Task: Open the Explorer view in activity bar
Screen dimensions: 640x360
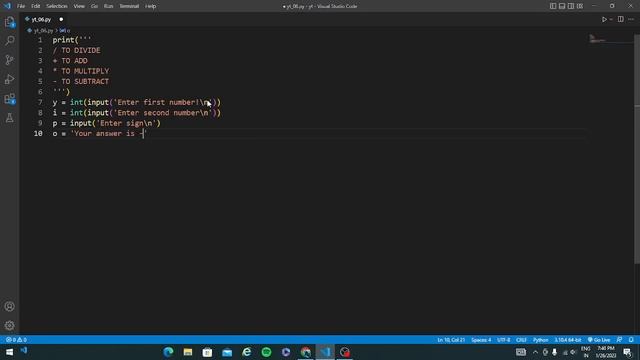Action: (9, 22)
